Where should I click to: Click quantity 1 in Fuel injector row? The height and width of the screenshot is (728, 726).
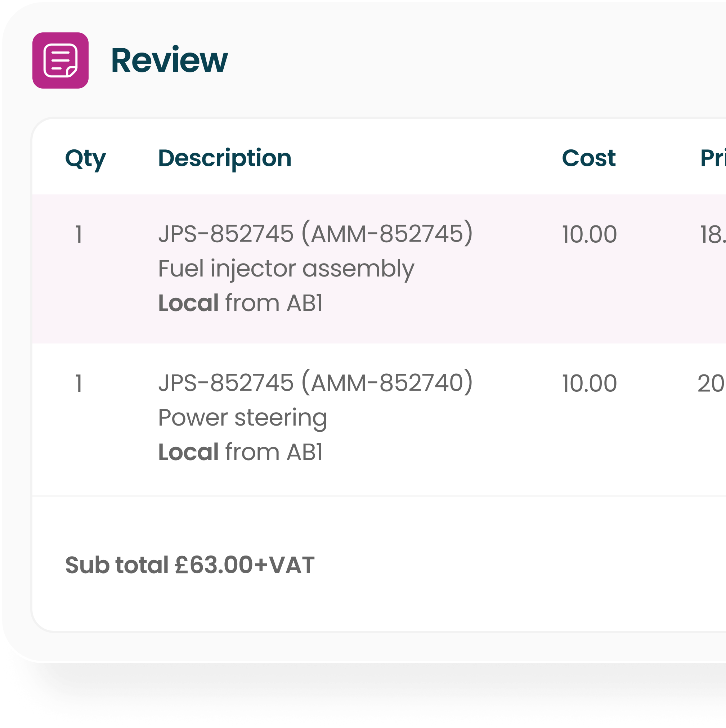coord(79,234)
